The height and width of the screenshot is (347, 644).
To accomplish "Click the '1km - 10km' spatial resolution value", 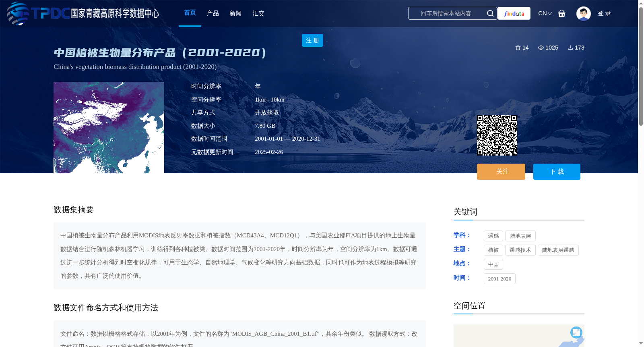I will [x=270, y=100].
